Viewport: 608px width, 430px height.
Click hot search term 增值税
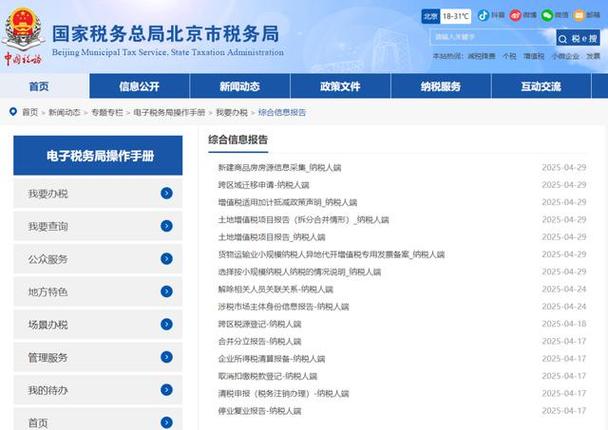pos(534,56)
